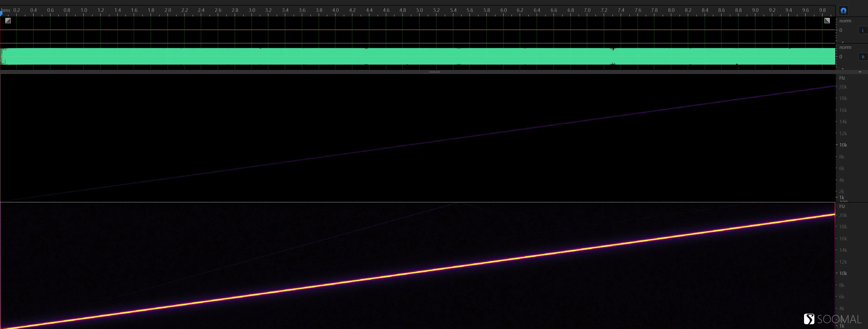Click the 8.0 mark on time ruler
The width and height of the screenshot is (868, 329).
coord(671,10)
